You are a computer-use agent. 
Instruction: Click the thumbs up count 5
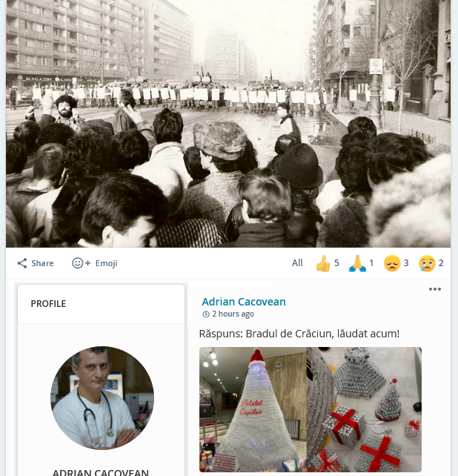tap(336, 263)
